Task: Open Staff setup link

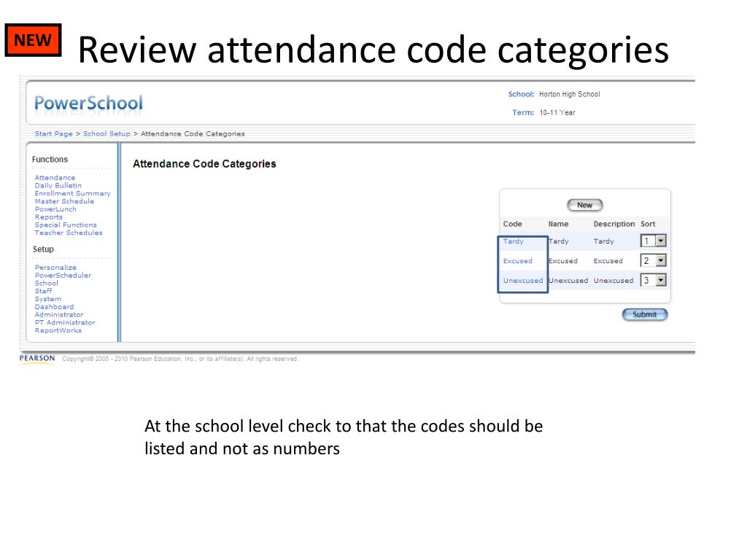Action: click(x=43, y=291)
